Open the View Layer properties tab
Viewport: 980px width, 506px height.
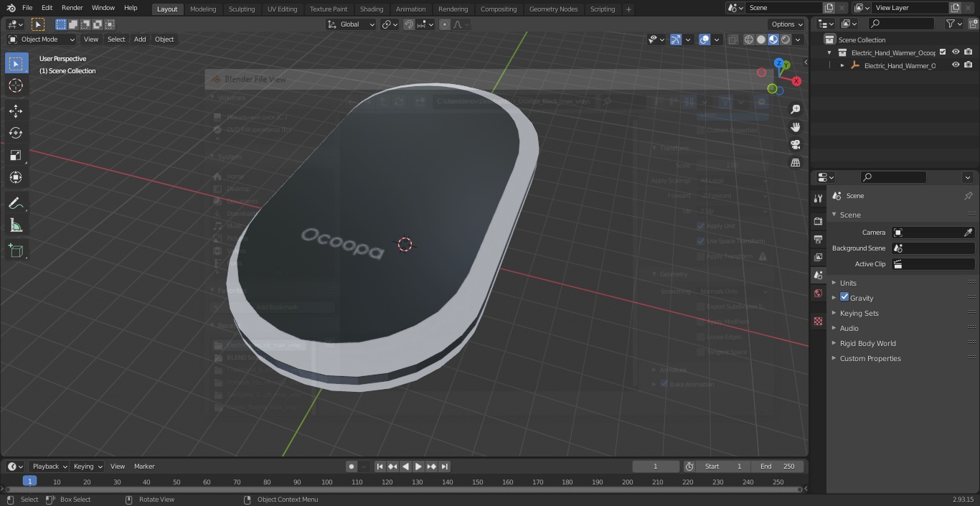point(818,257)
